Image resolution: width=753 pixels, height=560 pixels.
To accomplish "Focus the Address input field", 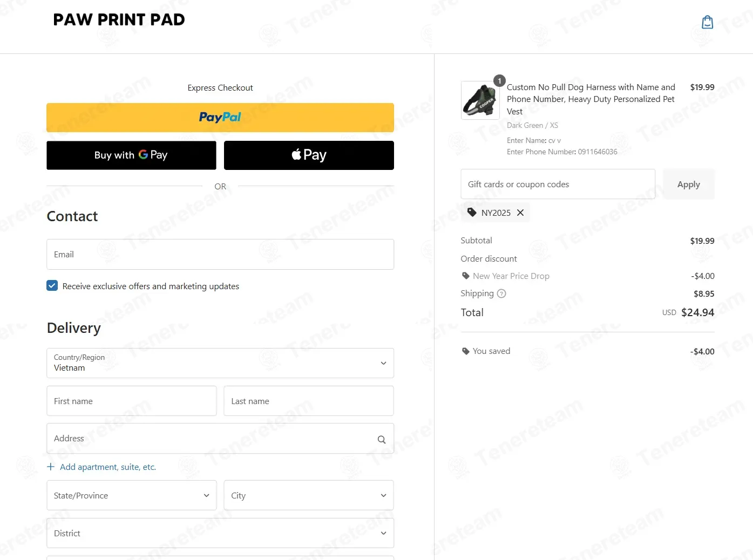I will (x=220, y=438).
